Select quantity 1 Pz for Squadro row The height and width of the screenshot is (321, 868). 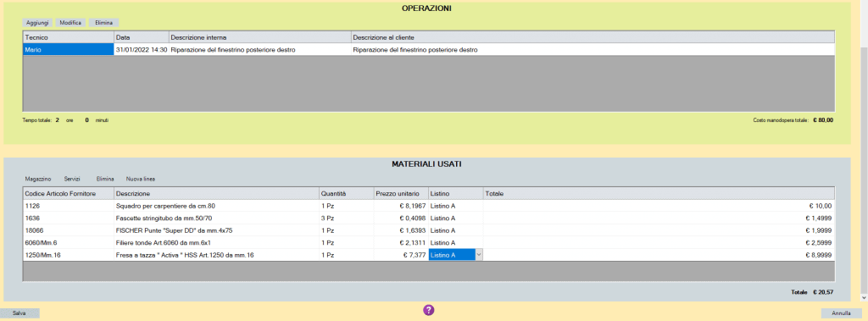click(346, 206)
